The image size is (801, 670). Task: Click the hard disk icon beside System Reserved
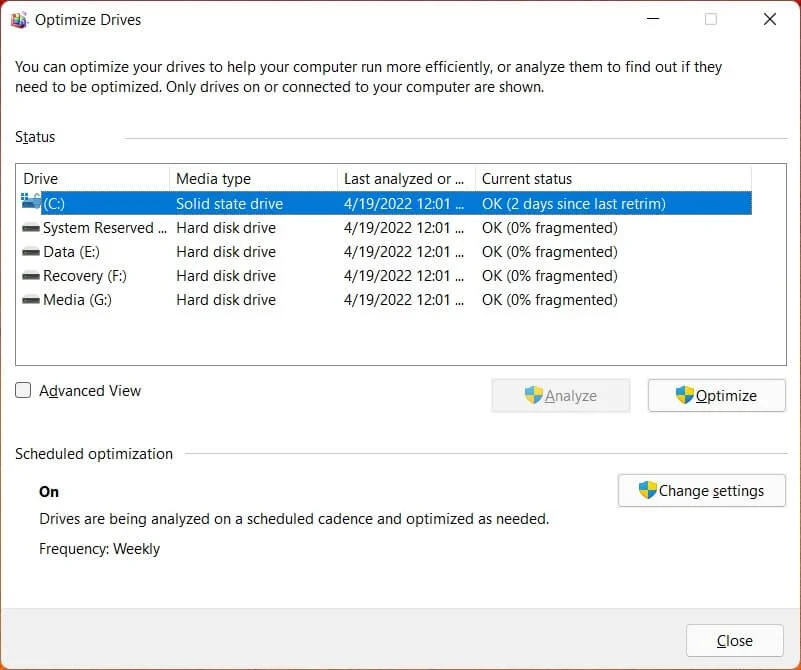31,227
